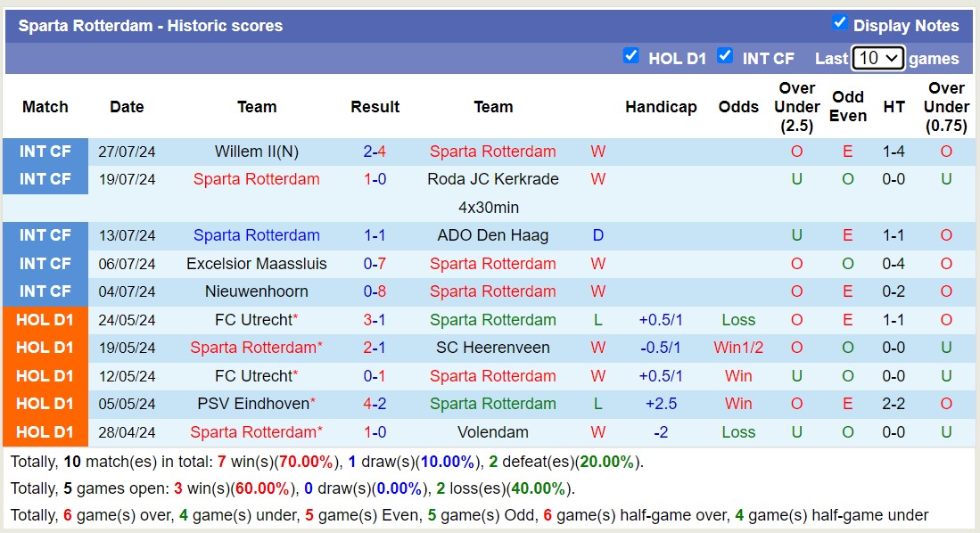Open the ADO Den Haag team page
Viewport: 980px width, 533px height.
pyautogui.click(x=493, y=235)
